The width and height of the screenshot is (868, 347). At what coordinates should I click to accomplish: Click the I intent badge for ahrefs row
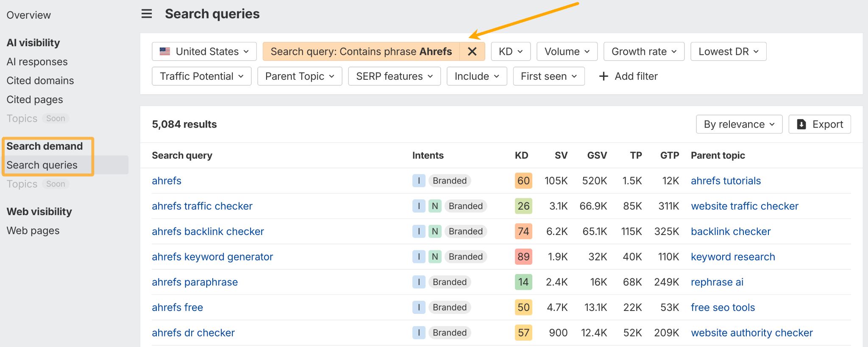point(419,181)
